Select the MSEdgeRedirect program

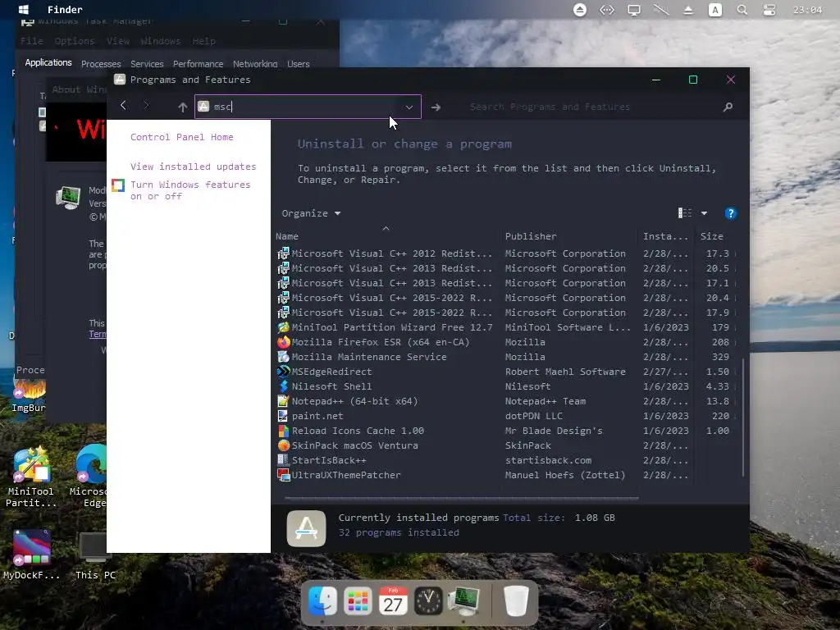point(505,372)
